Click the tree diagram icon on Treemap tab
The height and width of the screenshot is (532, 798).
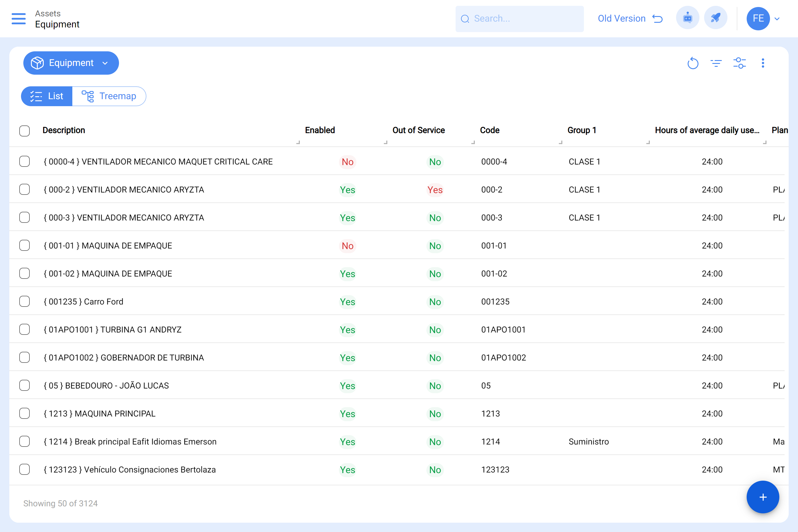coord(88,96)
